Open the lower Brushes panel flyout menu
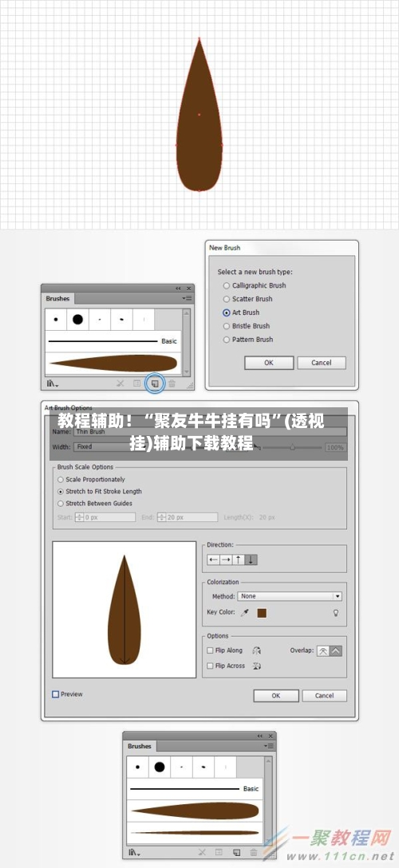Image resolution: width=399 pixels, height=868 pixels. pos(270,746)
